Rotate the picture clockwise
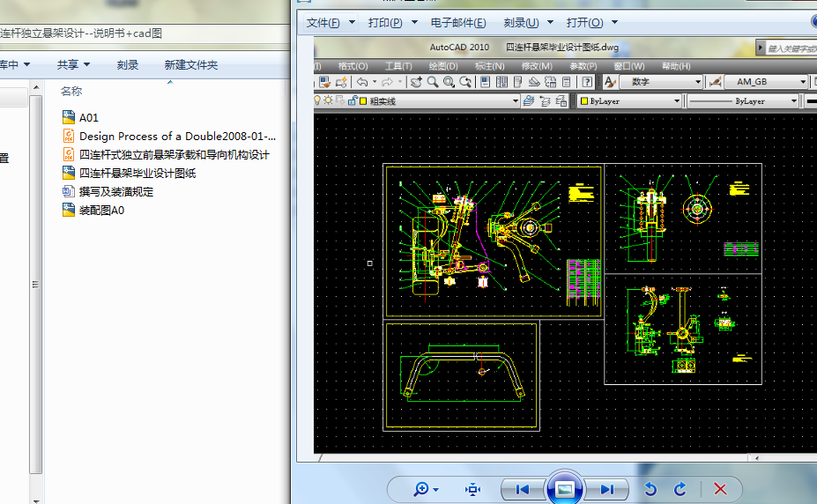The width and height of the screenshot is (817, 504). (x=680, y=489)
